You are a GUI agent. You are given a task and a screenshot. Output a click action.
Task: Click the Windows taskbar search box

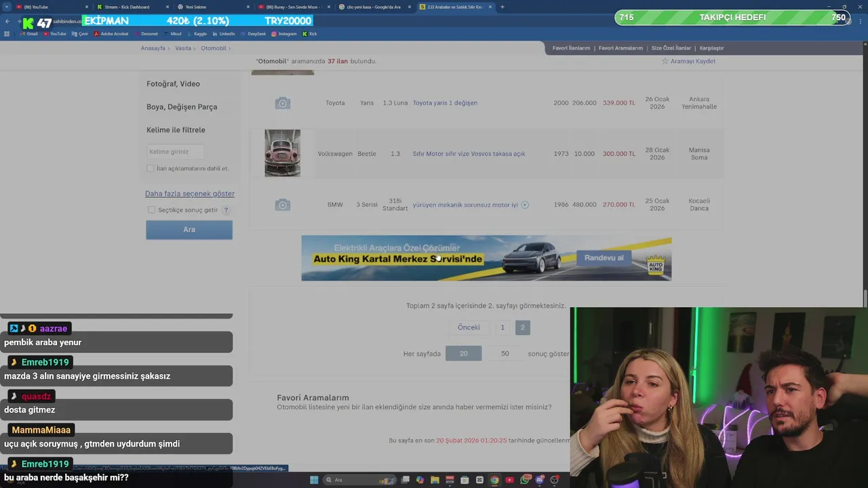tap(359, 480)
